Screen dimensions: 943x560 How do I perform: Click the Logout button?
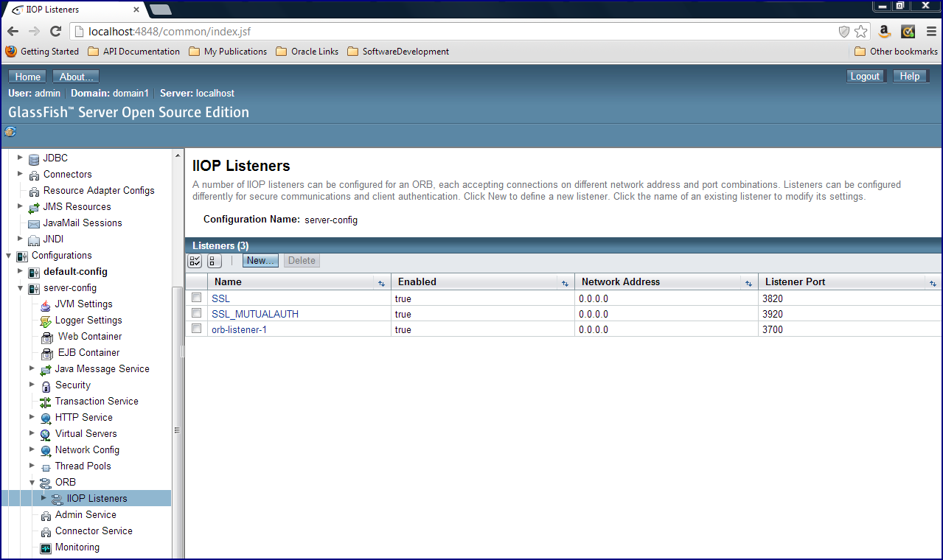click(865, 76)
